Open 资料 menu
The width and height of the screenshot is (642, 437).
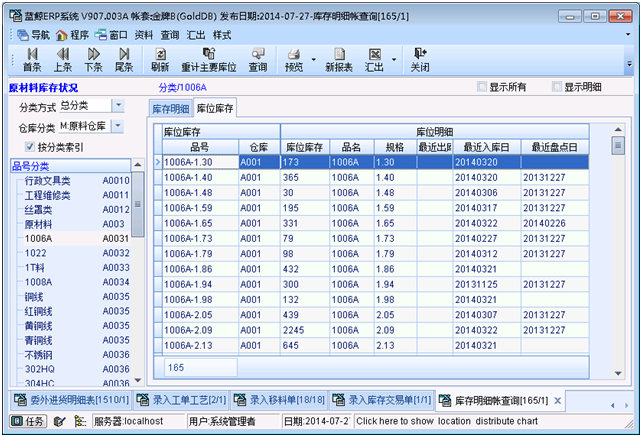tap(144, 35)
